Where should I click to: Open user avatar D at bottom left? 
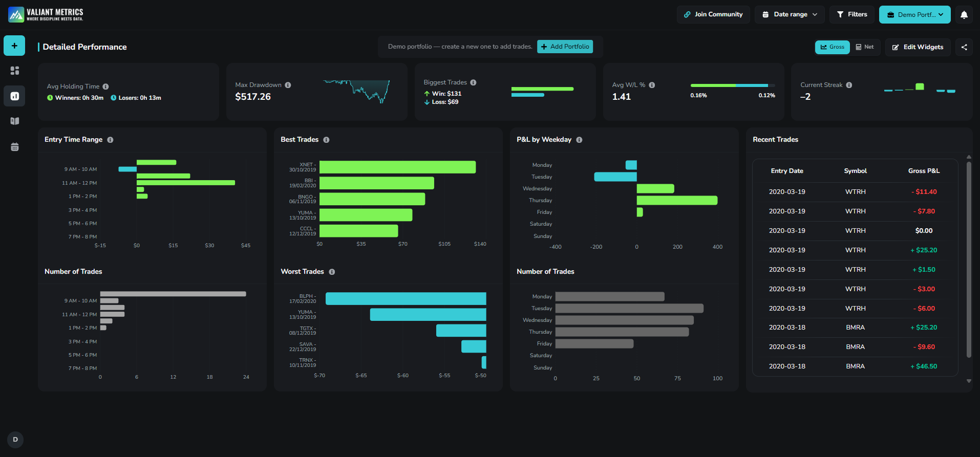pyautogui.click(x=15, y=440)
